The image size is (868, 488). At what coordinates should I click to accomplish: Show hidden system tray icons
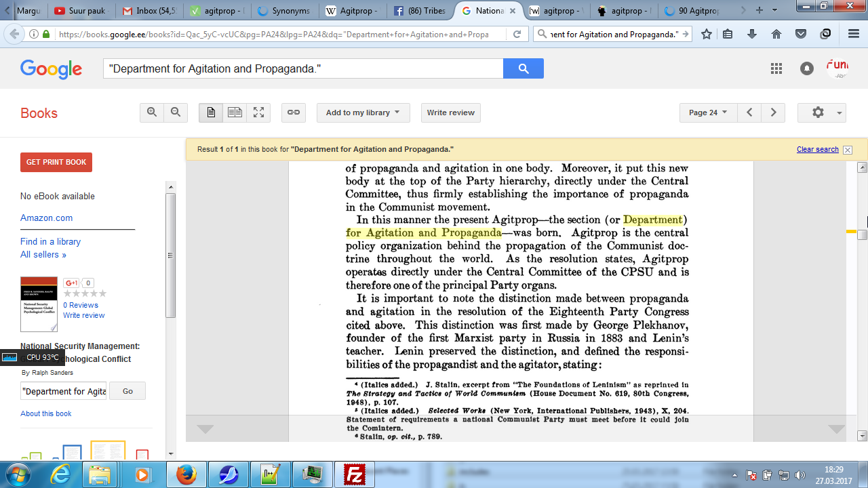click(735, 475)
